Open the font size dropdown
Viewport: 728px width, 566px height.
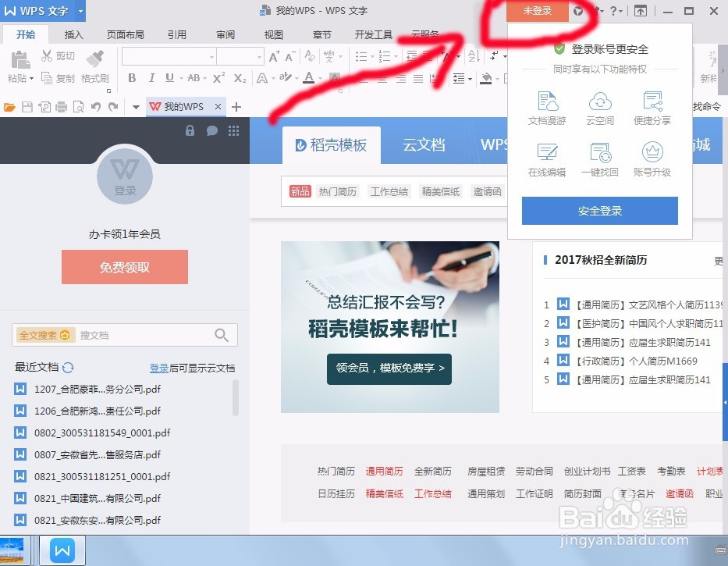(259, 57)
